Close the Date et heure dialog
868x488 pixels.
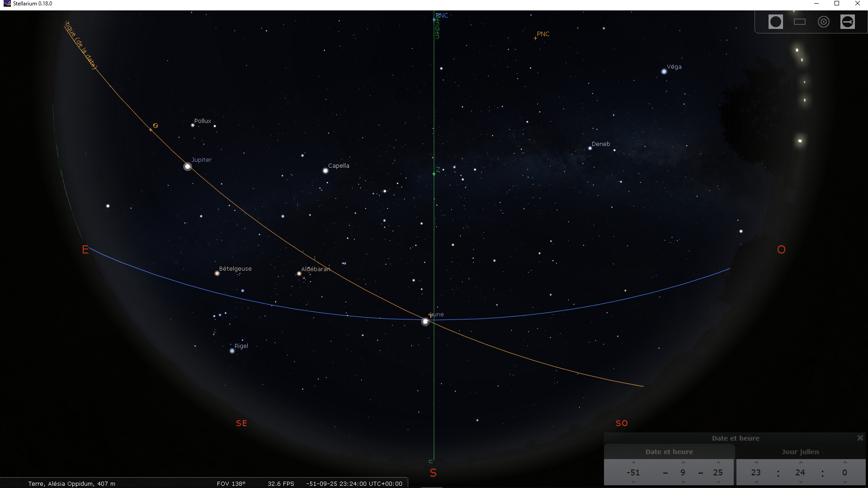point(860,438)
